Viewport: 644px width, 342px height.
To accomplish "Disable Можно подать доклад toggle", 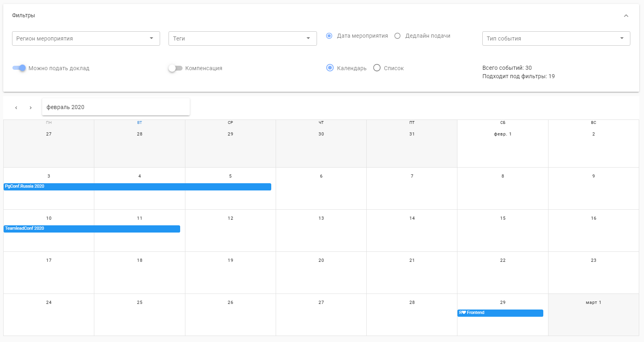I will pos(19,68).
